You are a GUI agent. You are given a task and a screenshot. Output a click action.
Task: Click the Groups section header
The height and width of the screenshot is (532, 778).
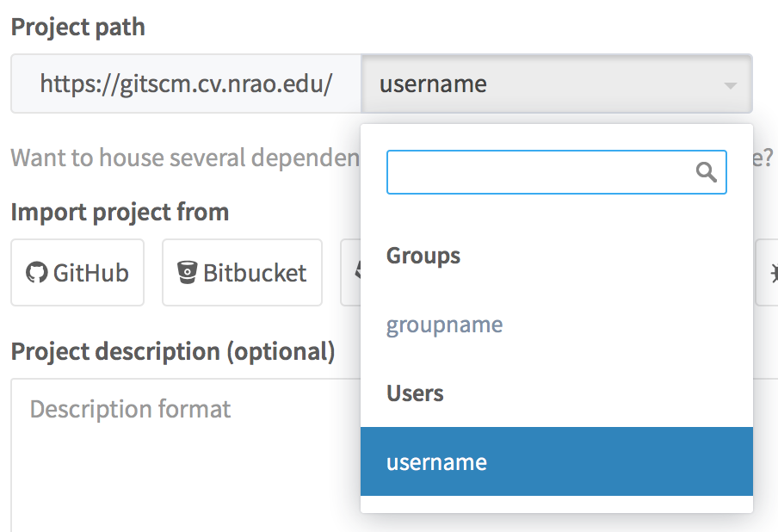click(x=423, y=256)
